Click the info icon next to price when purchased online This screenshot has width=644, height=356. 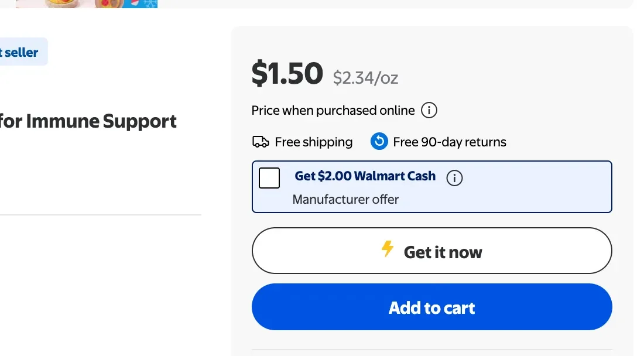pos(430,110)
